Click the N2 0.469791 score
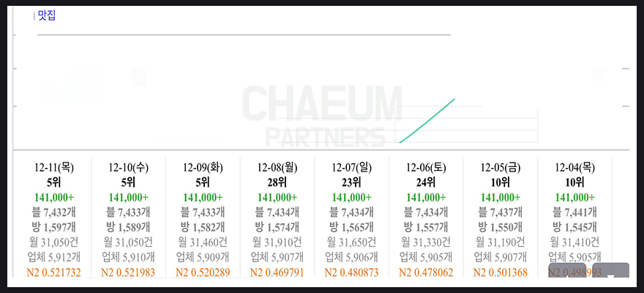644x293 pixels. (x=277, y=272)
